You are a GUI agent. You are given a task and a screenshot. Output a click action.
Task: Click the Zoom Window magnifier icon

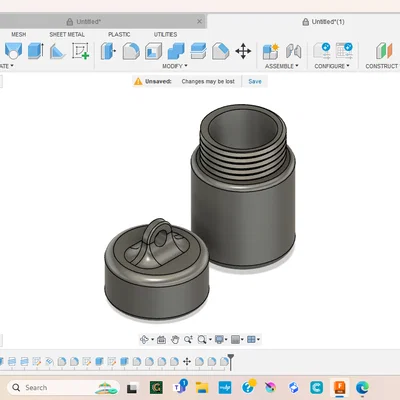pyautogui.click(x=201, y=340)
